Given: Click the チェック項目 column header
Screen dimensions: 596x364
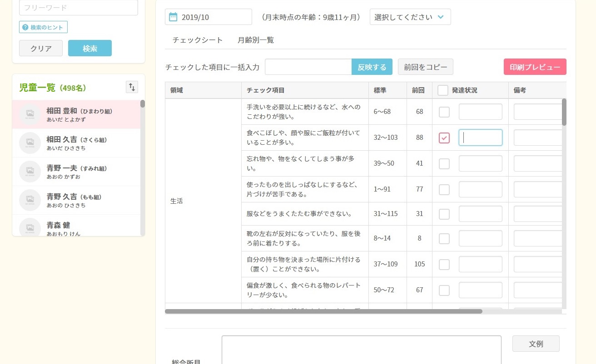Looking at the screenshot, I should pos(305,90).
